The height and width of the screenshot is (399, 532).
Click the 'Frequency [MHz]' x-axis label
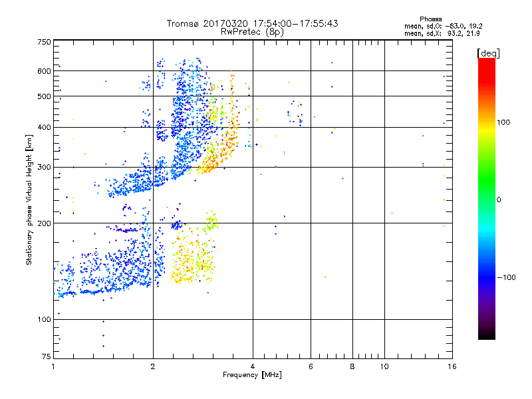252,375
